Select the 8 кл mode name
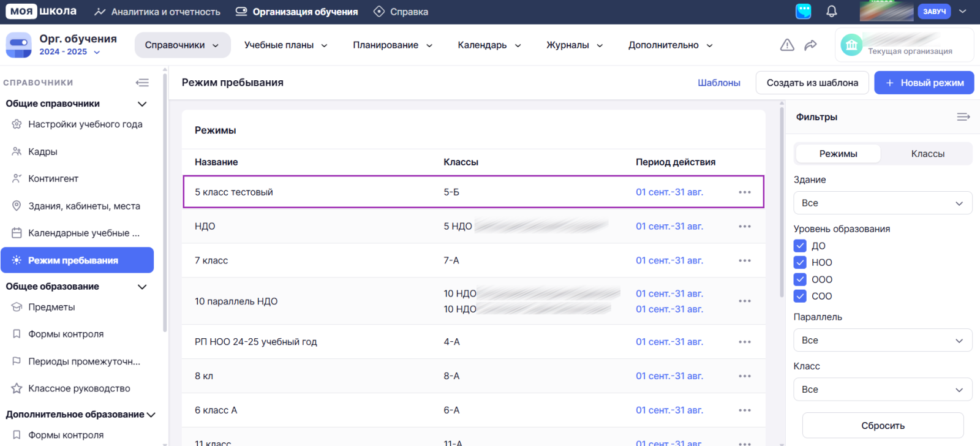The image size is (980, 446). [204, 376]
